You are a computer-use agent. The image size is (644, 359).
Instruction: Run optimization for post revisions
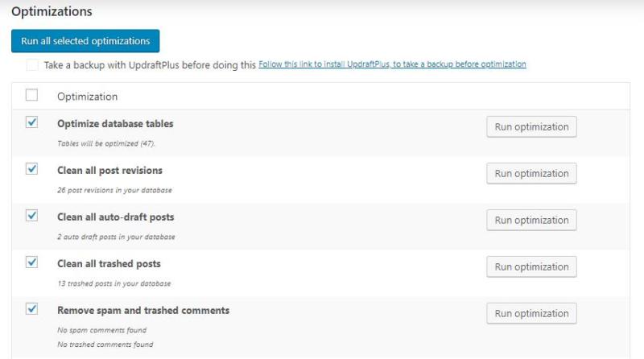[x=531, y=173]
